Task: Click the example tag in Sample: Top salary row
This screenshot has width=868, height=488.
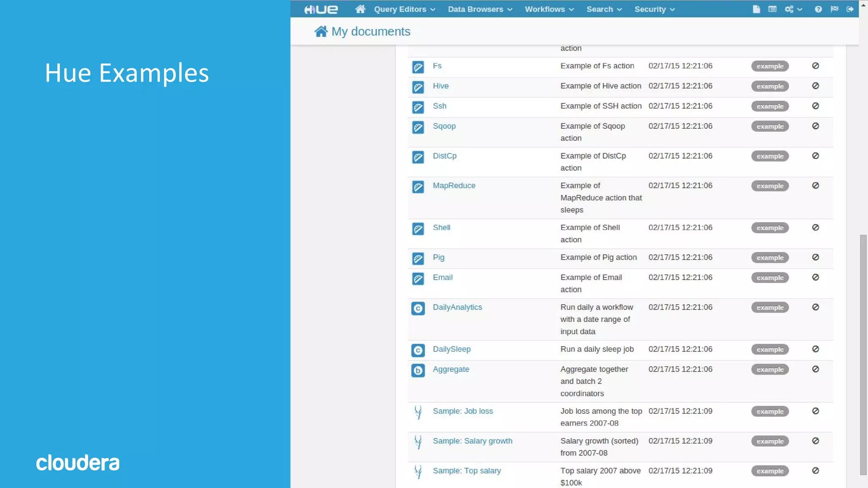Action: coord(770,471)
